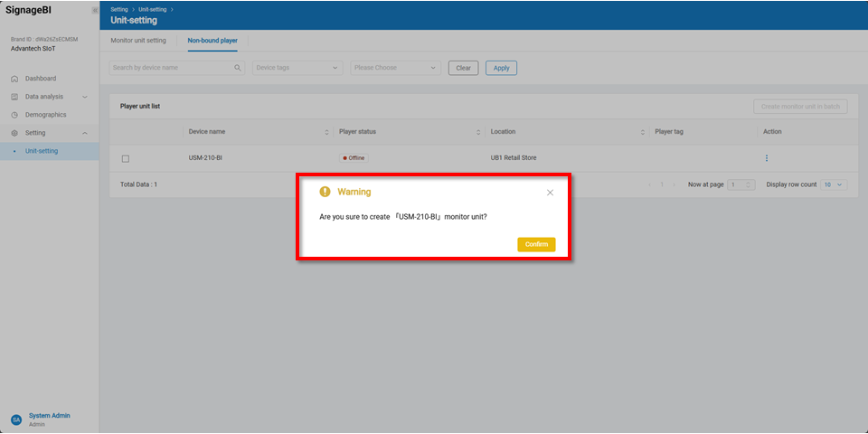Collapse the sidebar with the double-arrow icon

coord(94,10)
